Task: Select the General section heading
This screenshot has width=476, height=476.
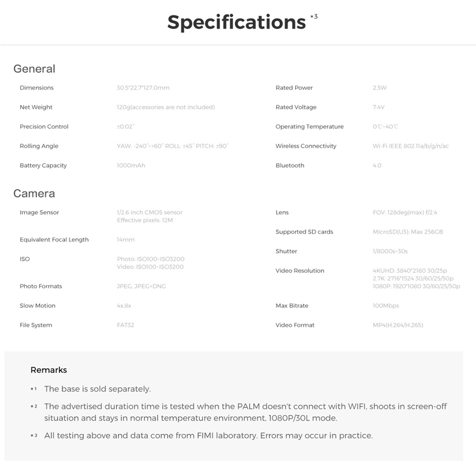Action: click(34, 69)
